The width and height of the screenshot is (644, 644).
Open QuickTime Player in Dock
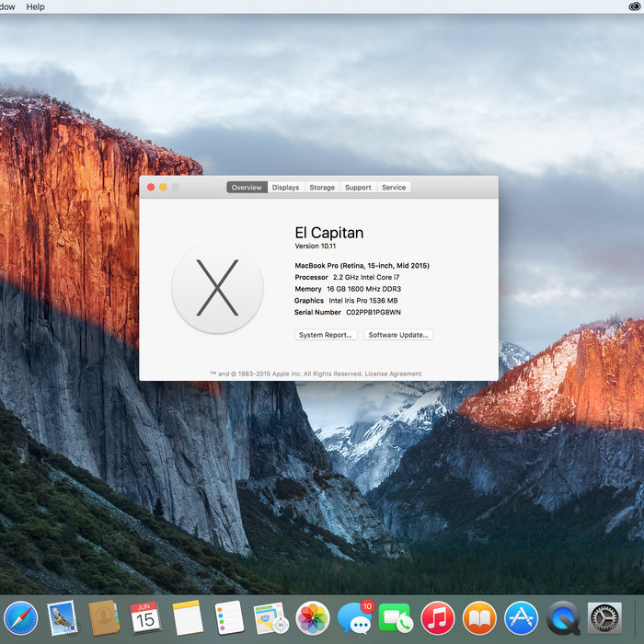[x=563, y=618]
